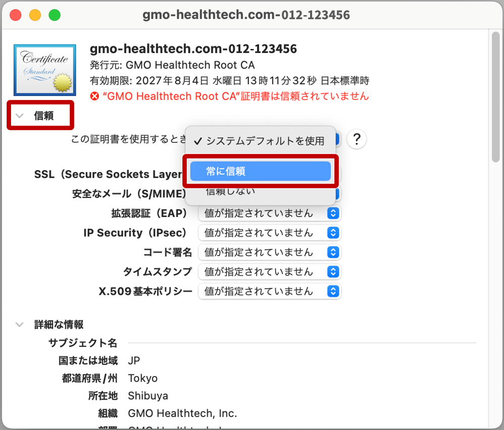The height and width of the screenshot is (430, 504).
Task: Minimize window using the yellow button
Action: point(35,15)
